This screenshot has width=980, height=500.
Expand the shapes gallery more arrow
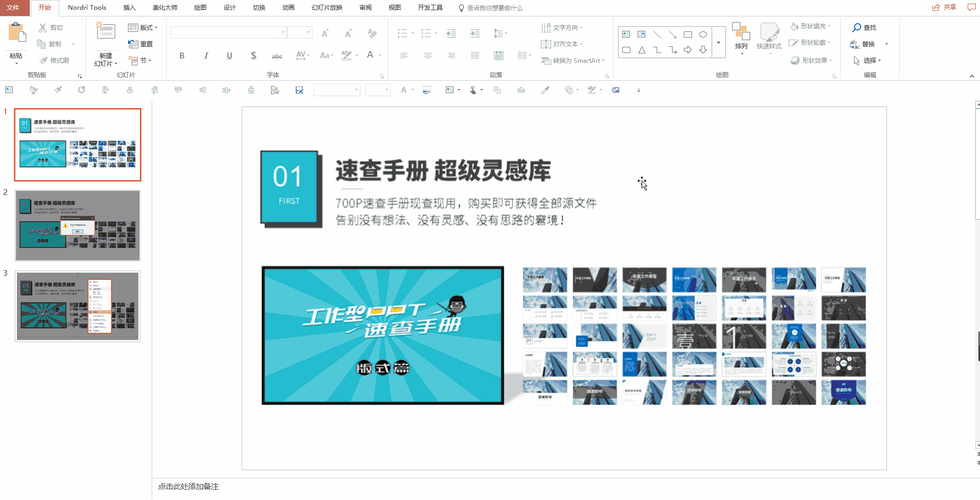[x=719, y=43]
